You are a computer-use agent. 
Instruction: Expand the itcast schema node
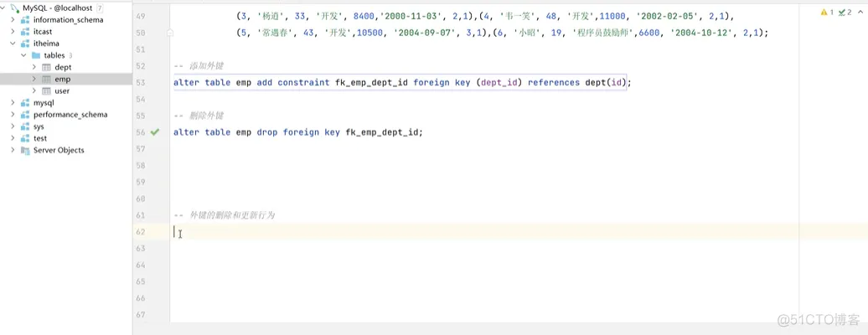(x=13, y=32)
